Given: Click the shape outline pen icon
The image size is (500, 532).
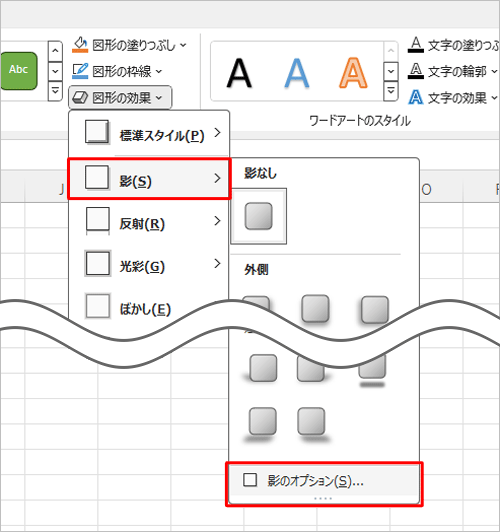Looking at the screenshot, I should click(x=80, y=71).
